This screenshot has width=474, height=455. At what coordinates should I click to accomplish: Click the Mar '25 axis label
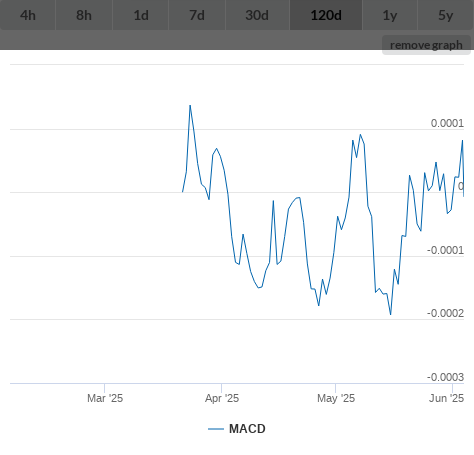coord(105,398)
